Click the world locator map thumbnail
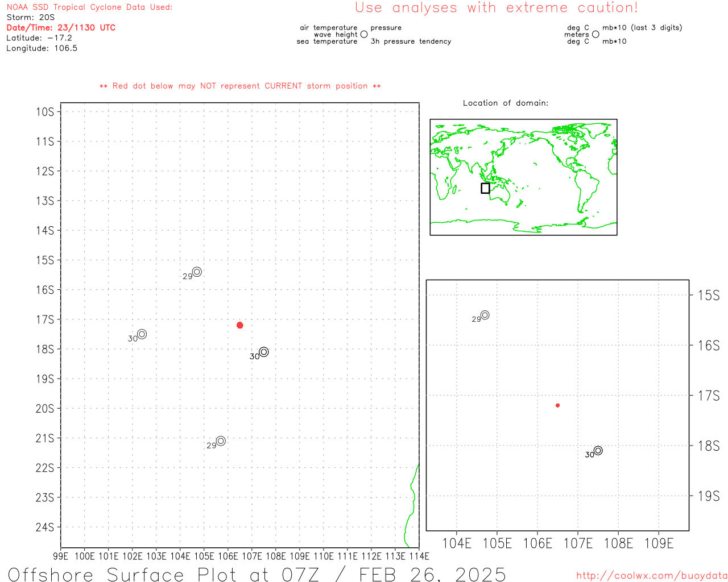Viewport: 728px width, 582px height. (523, 177)
